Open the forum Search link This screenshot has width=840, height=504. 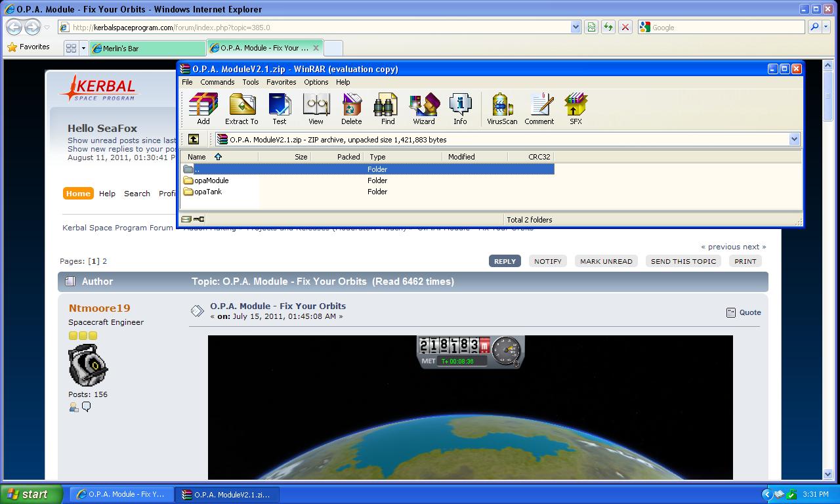[137, 194]
